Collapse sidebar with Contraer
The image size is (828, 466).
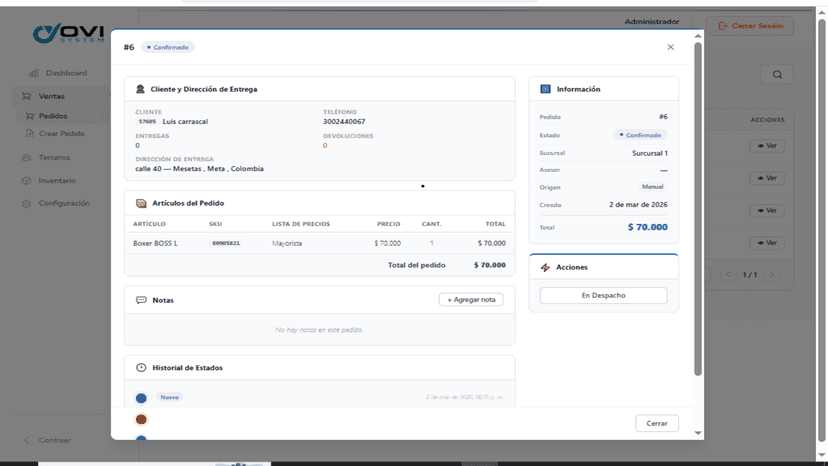point(54,440)
